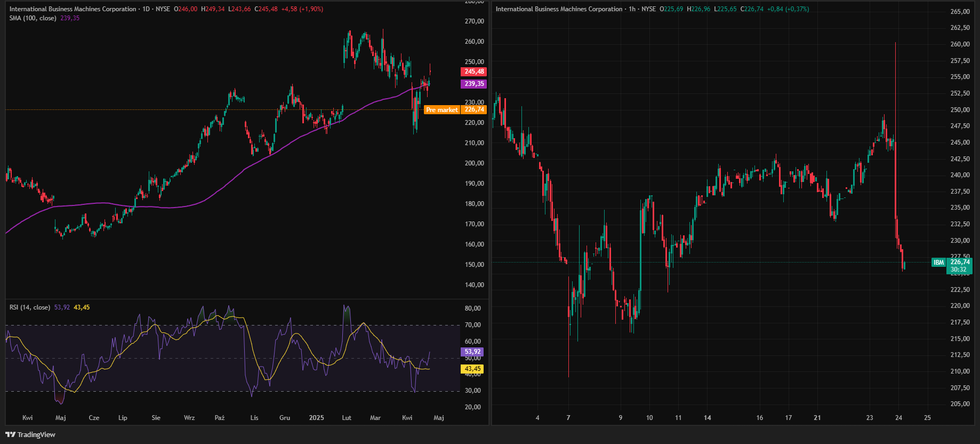Click 222,50 on the hourly price axis
The width and height of the screenshot is (980, 444).
[x=960, y=290]
